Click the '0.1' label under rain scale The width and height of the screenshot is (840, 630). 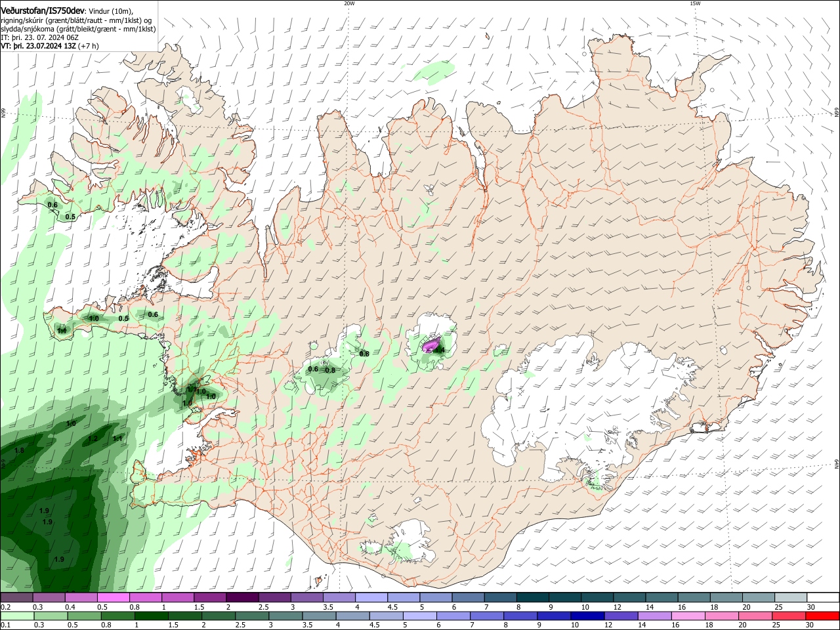(5, 625)
